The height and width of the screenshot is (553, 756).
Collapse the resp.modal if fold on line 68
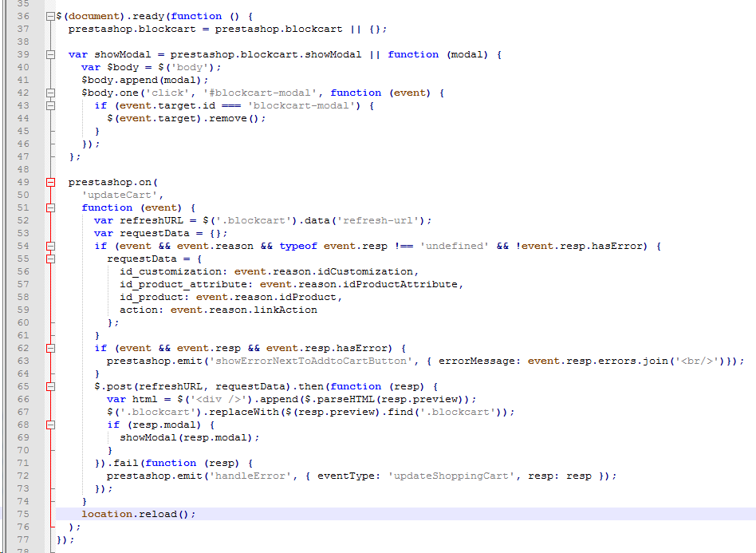[50, 425]
